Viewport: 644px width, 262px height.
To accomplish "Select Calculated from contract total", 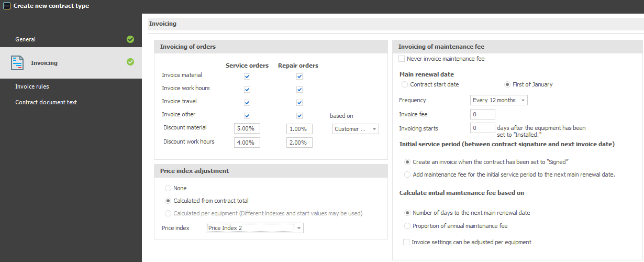I will [x=168, y=201].
